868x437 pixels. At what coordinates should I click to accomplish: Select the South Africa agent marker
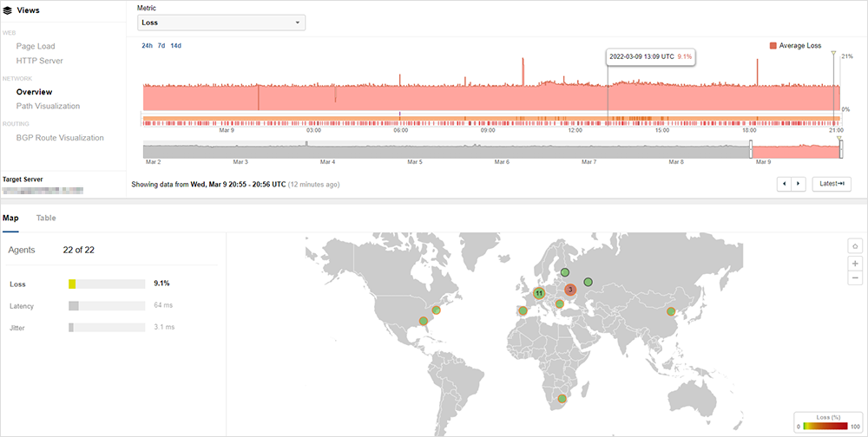click(x=562, y=399)
